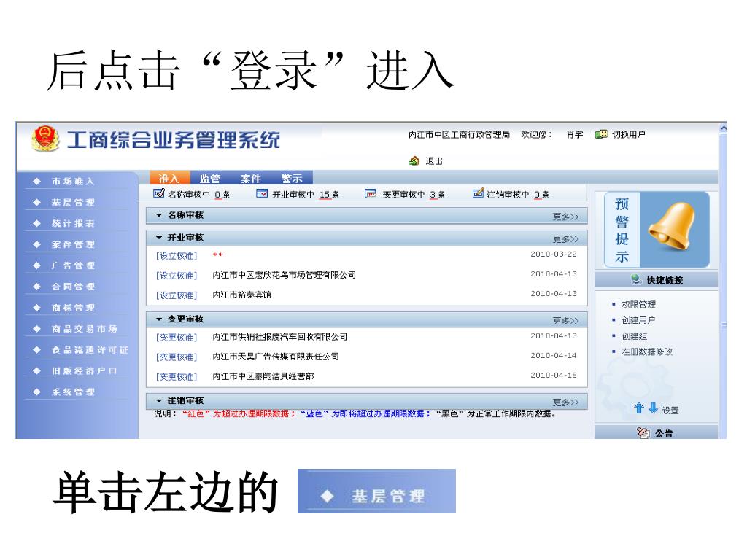Click the 切换用户 switch user icon
This screenshot has width=747, height=560.
pyautogui.click(x=601, y=135)
